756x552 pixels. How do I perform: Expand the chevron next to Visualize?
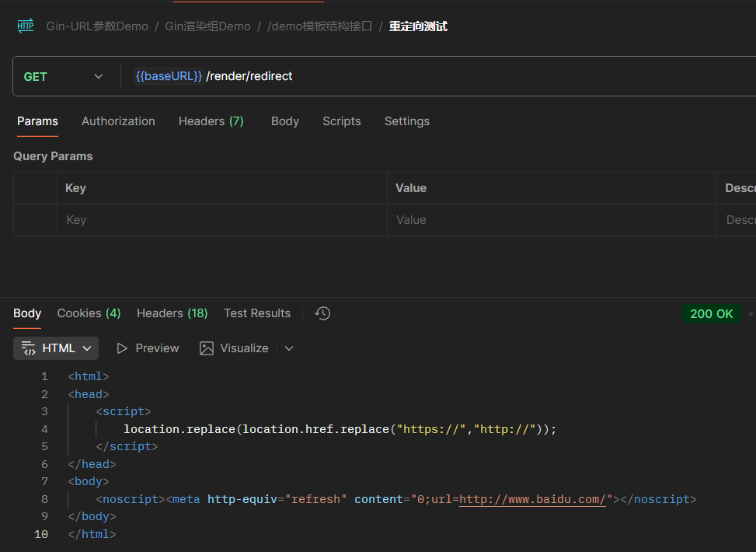[x=289, y=348]
